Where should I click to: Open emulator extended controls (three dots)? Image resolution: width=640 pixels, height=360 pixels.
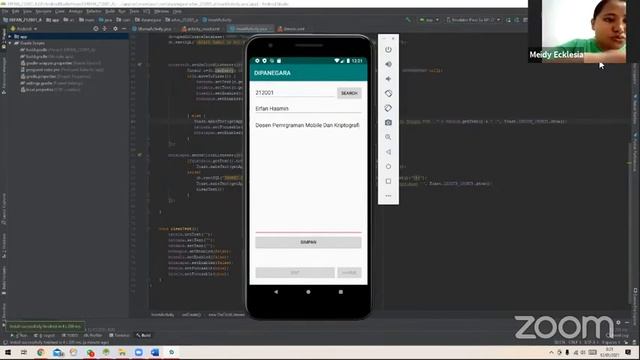[x=388, y=196]
